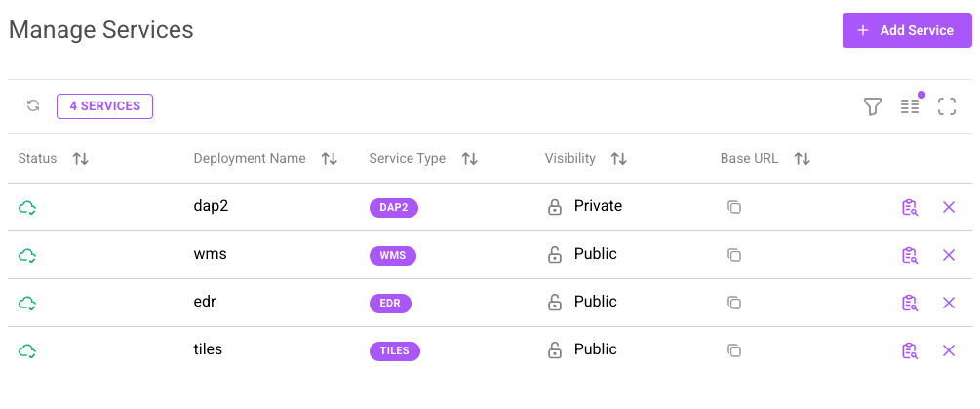Image resolution: width=980 pixels, height=409 pixels.
Task: Sort by Deployment Name arrows
Action: (x=330, y=159)
